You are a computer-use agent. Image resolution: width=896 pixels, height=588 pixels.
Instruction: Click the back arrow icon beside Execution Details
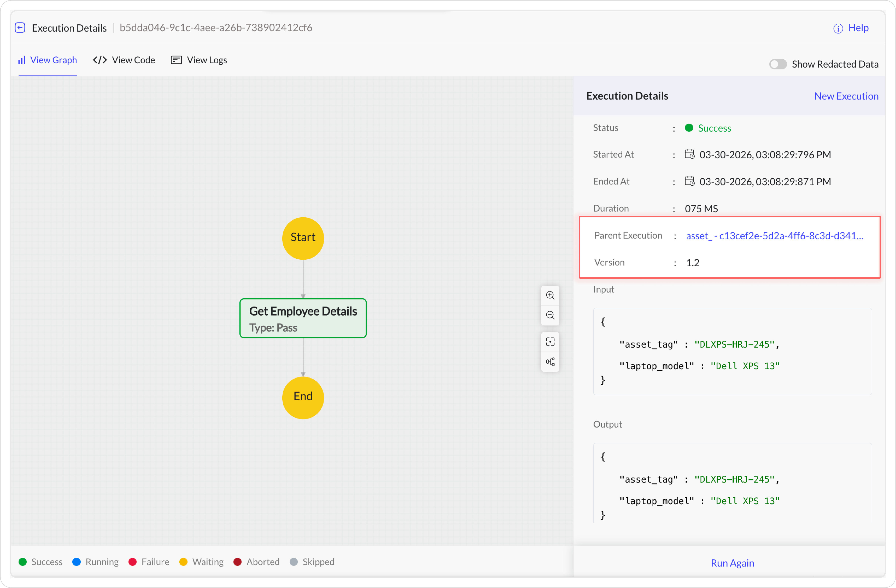click(20, 28)
